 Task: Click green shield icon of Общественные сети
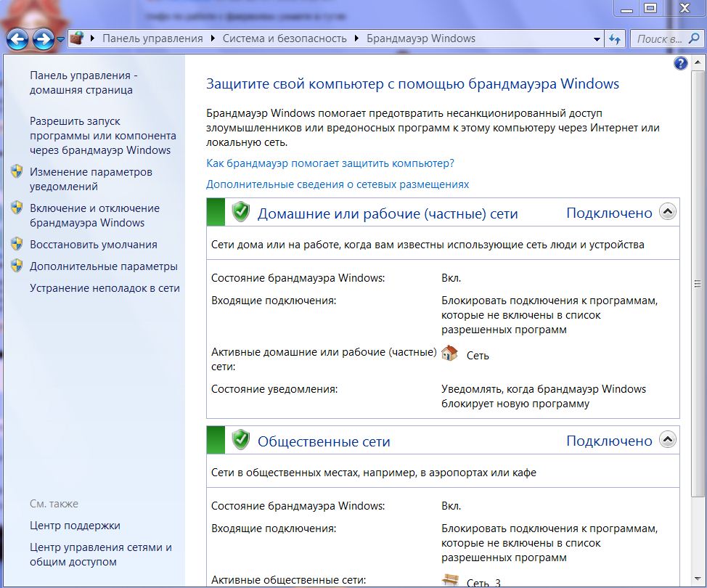pos(241,439)
